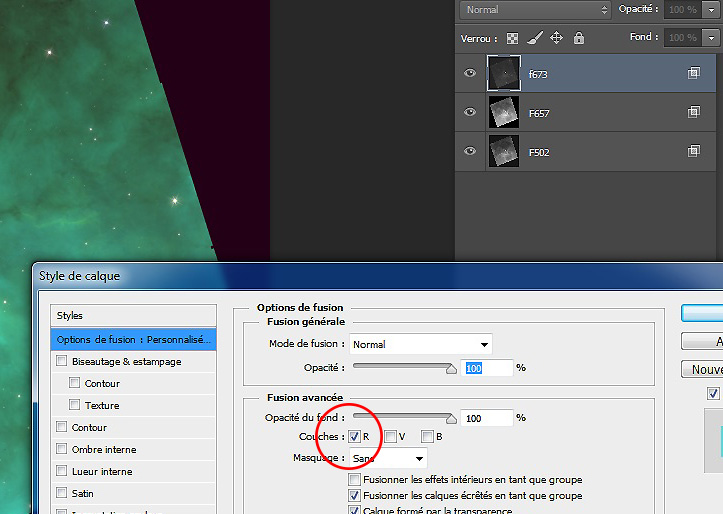Enable the V channel checkbox
Viewport: 723px width, 514px height.
(391, 436)
